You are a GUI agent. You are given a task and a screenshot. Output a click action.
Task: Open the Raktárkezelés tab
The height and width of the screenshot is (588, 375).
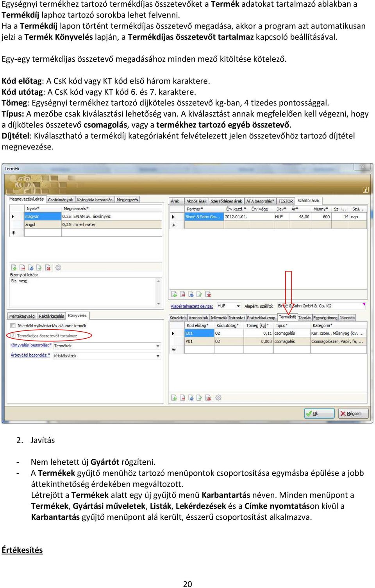click(x=51, y=316)
